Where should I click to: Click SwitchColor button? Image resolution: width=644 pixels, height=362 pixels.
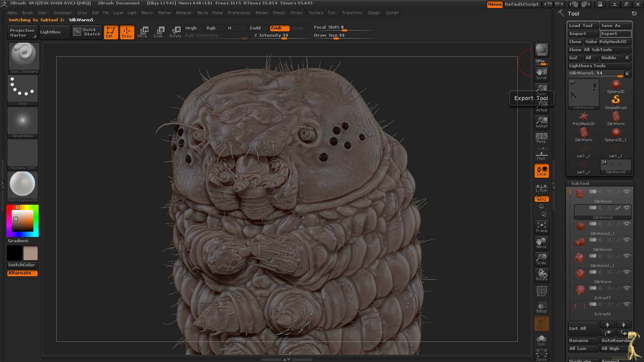(x=23, y=265)
